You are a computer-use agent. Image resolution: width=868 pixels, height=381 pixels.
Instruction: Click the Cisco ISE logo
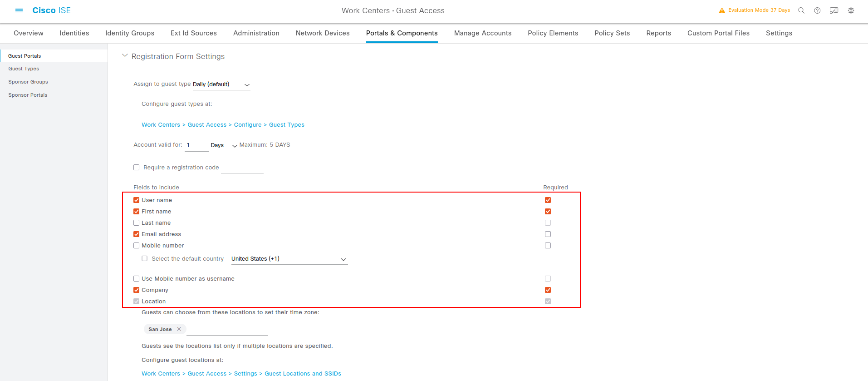coord(51,10)
